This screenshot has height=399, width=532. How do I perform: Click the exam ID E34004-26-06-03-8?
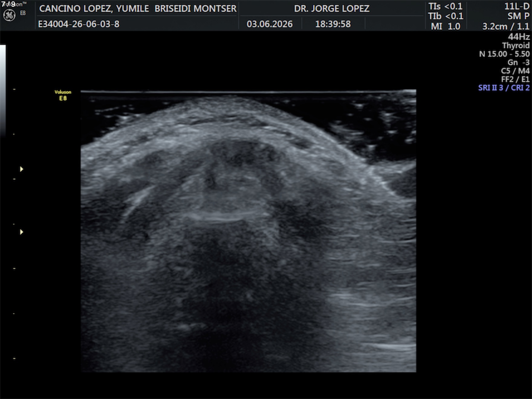(x=79, y=24)
